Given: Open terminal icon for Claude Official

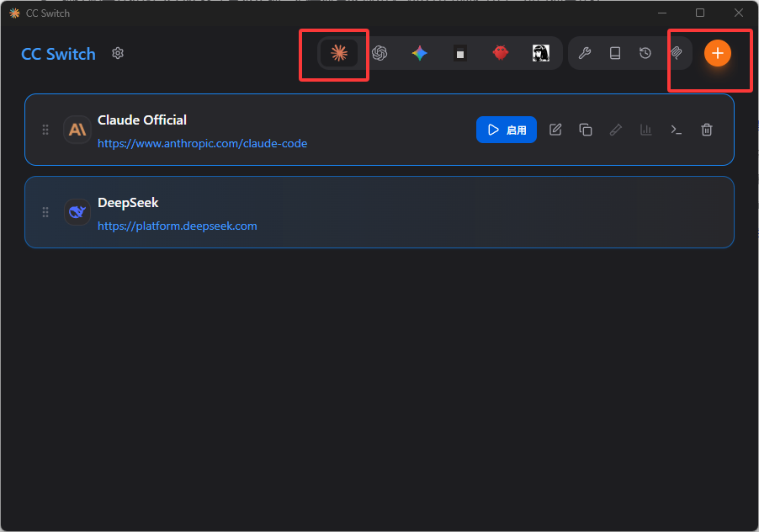Looking at the screenshot, I should coord(677,130).
